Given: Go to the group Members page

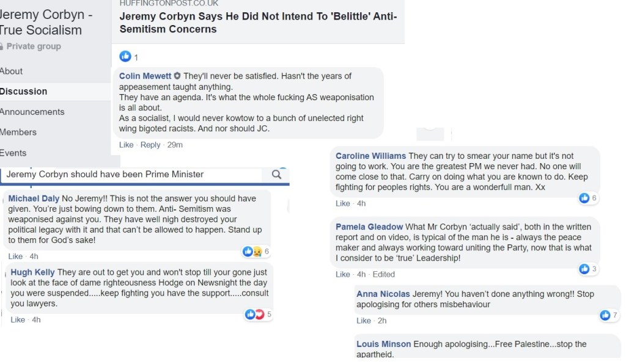Looking at the screenshot, I should point(18,132).
